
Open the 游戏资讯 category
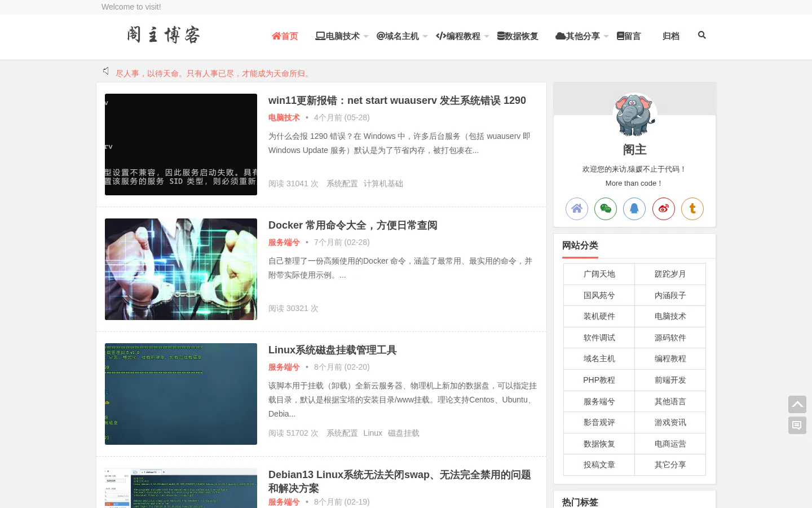[x=670, y=422]
